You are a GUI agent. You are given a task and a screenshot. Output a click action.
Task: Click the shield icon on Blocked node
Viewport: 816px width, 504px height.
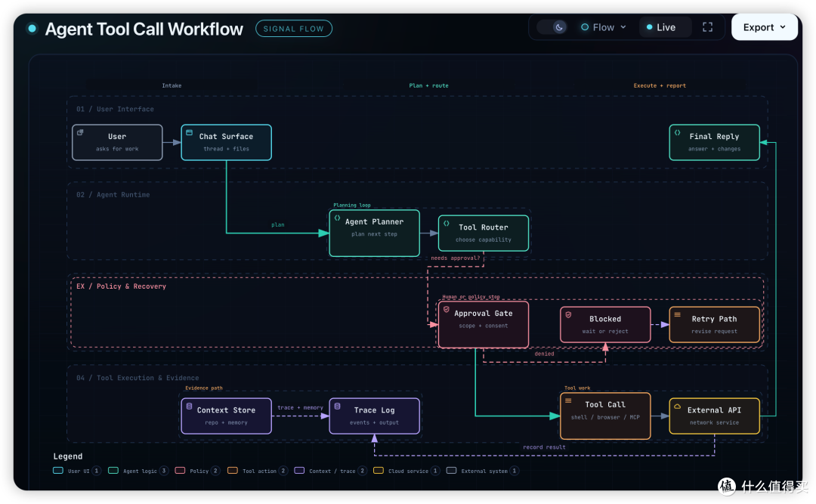pos(568,315)
